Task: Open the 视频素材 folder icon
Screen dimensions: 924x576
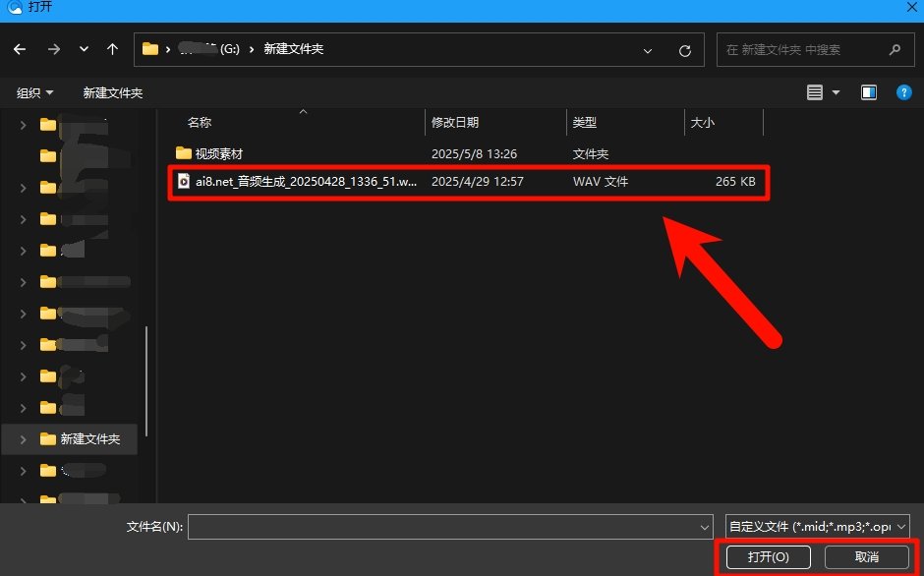Action: click(183, 152)
